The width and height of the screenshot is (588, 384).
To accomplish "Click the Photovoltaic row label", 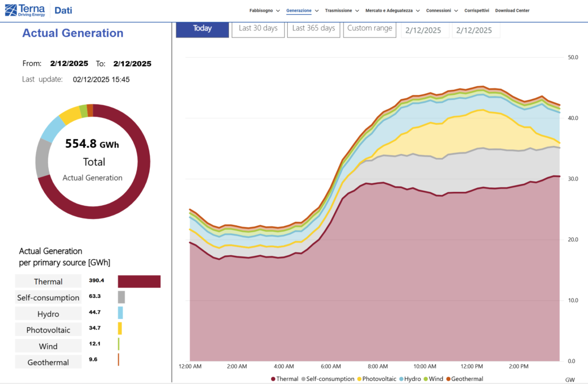I will click(x=48, y=330).
